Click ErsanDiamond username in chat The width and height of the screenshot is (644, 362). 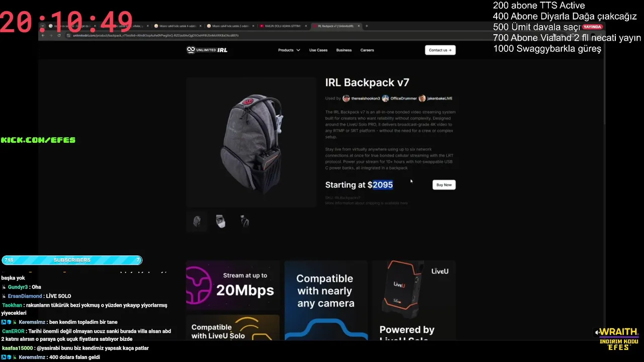[26, 296]
